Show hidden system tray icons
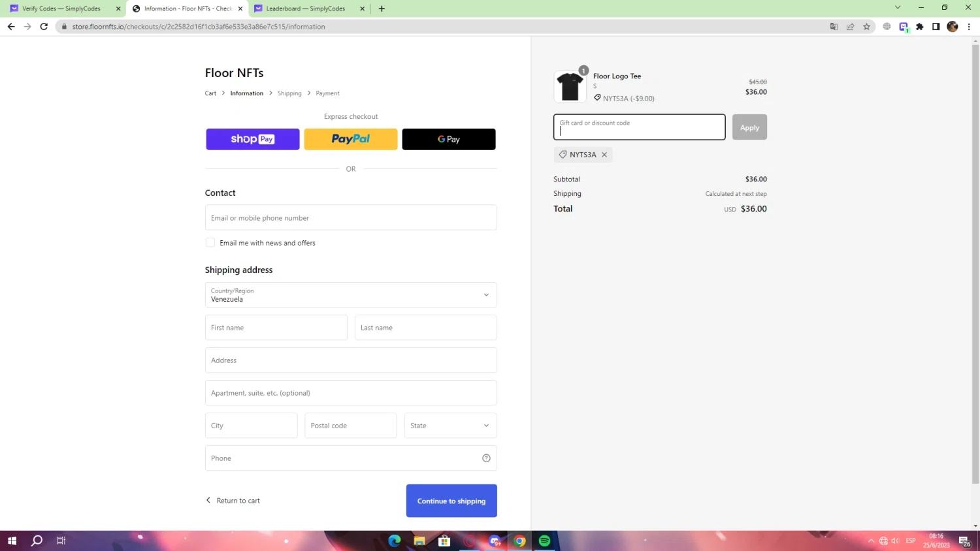The height and width of the screenshot is (551, 980). pos(871,541)
